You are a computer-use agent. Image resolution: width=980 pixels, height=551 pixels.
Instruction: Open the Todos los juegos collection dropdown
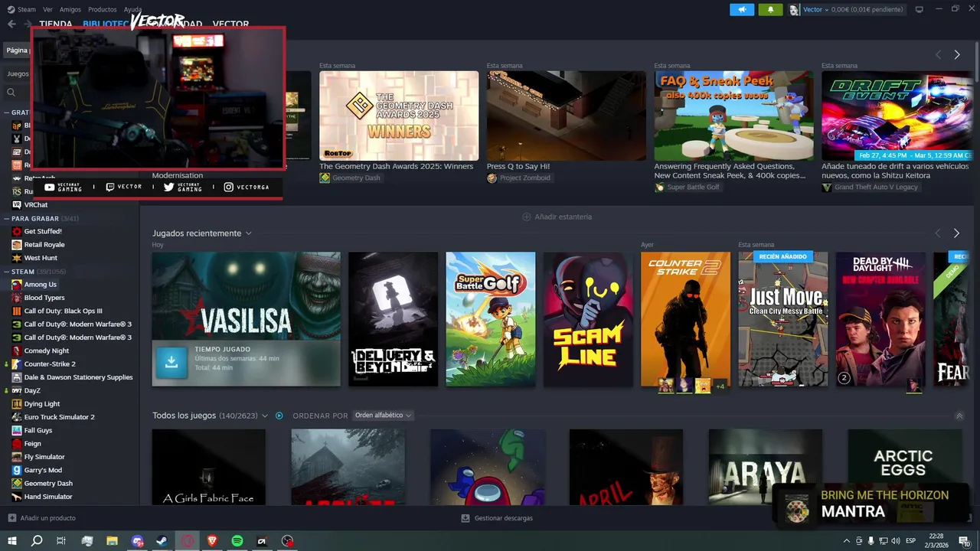click(264, 416)
